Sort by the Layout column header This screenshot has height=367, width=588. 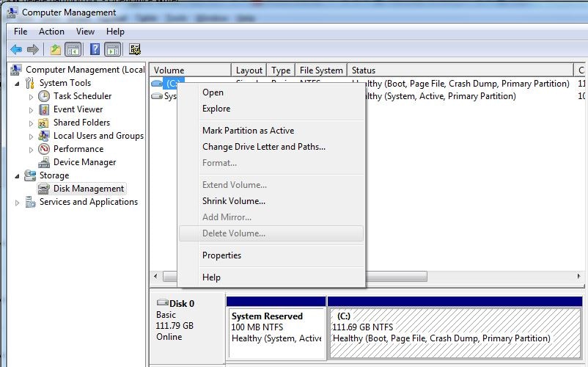(x=249, y=70)
